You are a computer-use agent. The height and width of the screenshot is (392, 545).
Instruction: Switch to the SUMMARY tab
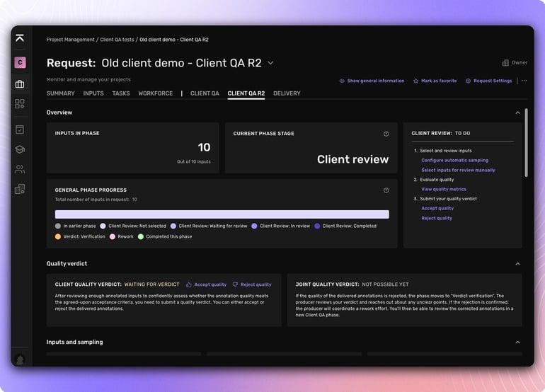[60, 93]
